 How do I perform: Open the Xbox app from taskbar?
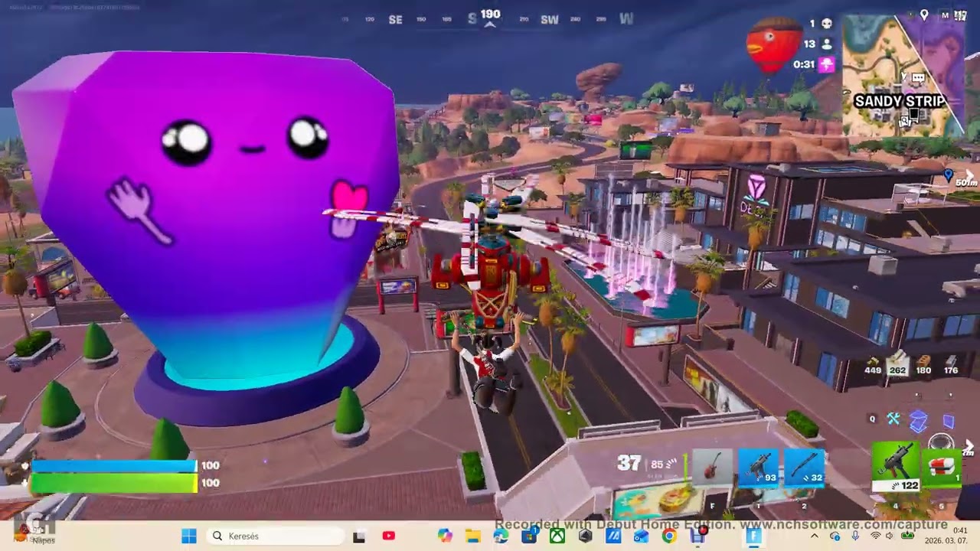(557, 536)
